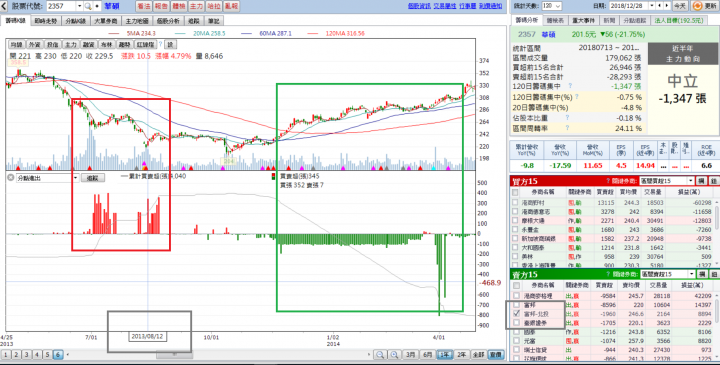Select the 2年 time range
Image resolution: width=720 pixels, height=365 pixels.
tap(461, 354)
